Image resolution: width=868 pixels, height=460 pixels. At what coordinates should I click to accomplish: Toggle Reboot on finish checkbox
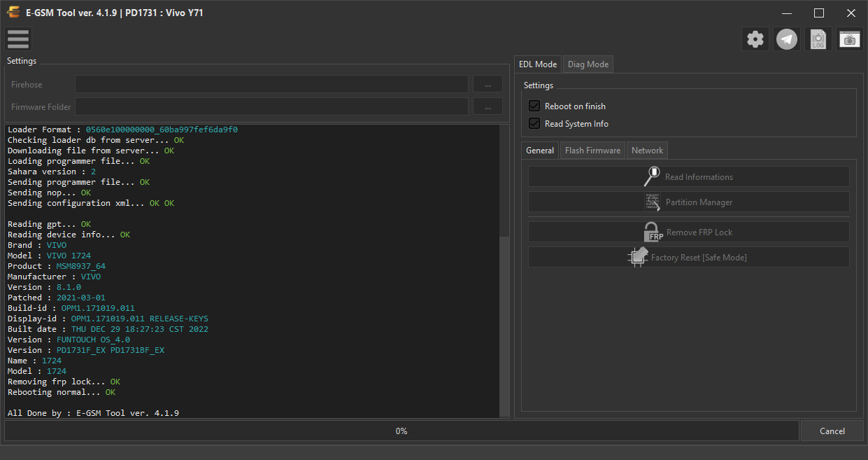coord(534,106)
